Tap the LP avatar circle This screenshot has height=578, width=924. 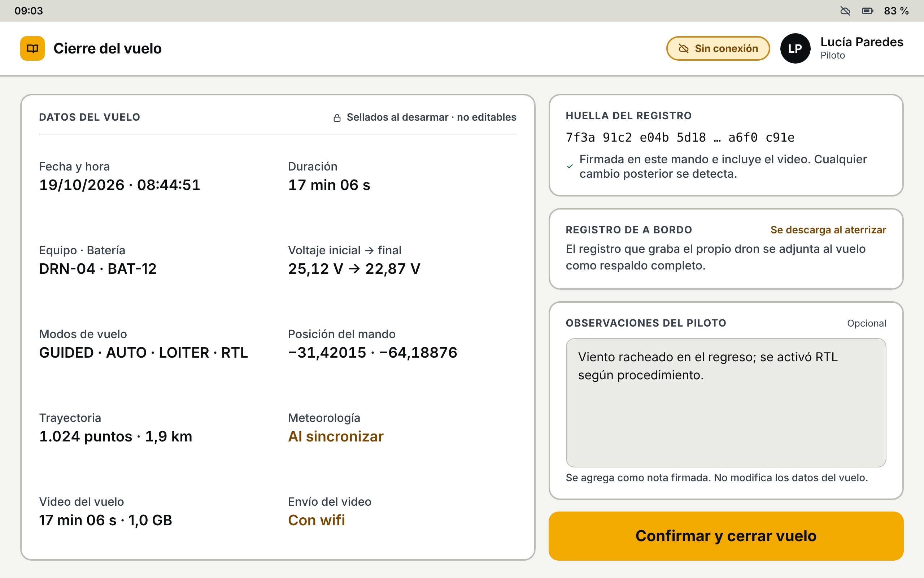pos(796,48)
